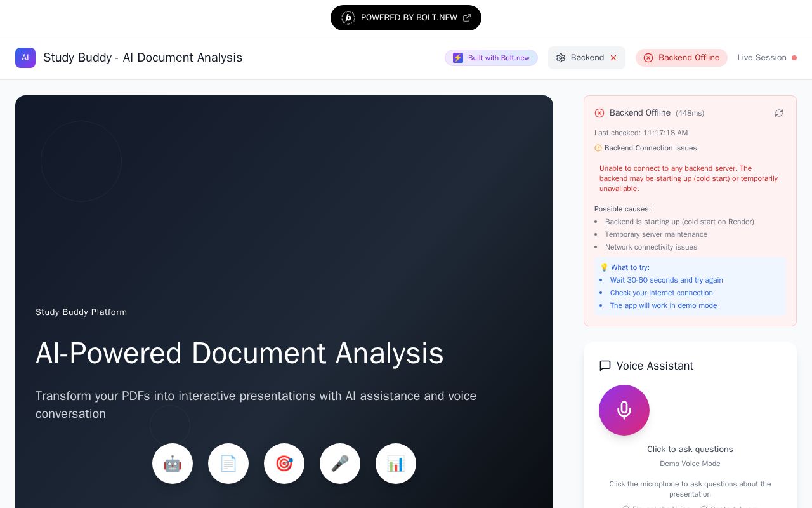Click the Backend Connection Issues warning icon

[598, 148]
